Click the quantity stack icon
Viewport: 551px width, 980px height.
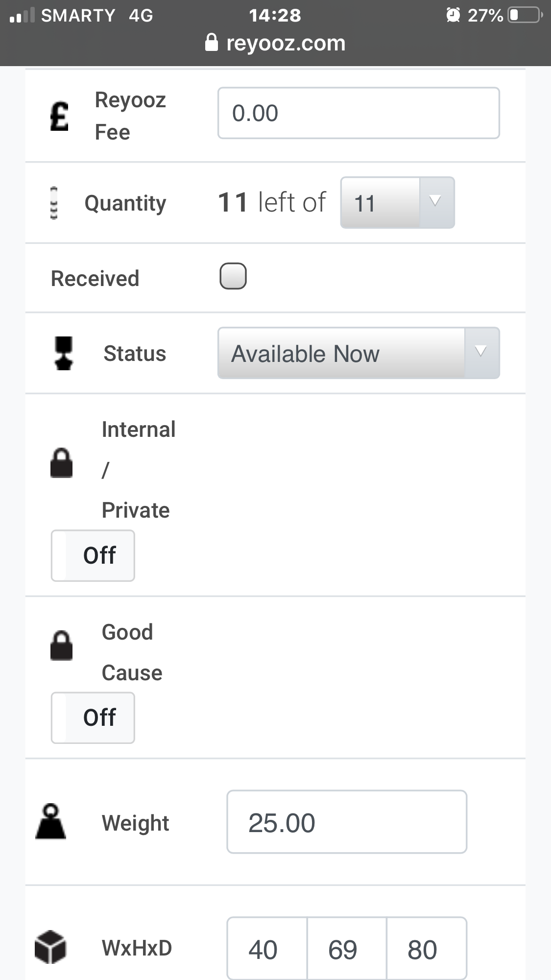(x=54, y=203)
